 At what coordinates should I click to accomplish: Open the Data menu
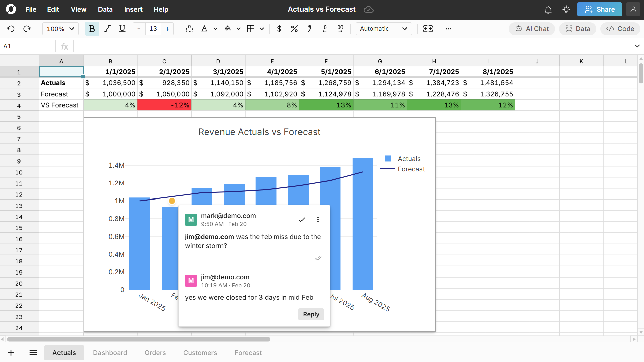tap(105, 9)
